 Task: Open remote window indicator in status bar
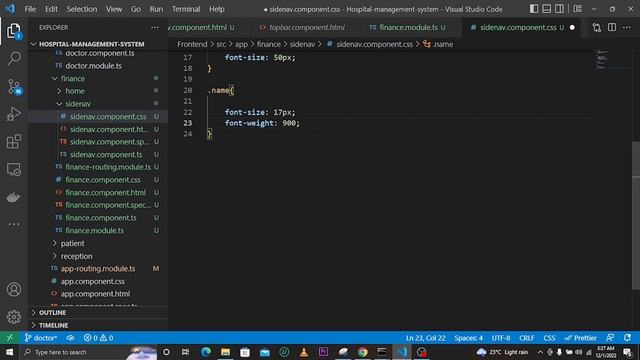pyautogui.click(x=10, y=338)
